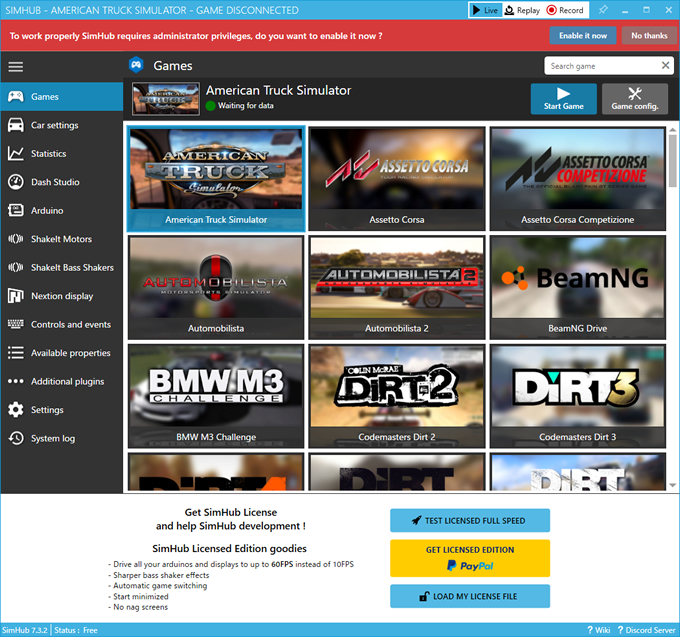Click the scroll down arrow in games list
This screenshot has width=680, height=637.
point(672,485)
